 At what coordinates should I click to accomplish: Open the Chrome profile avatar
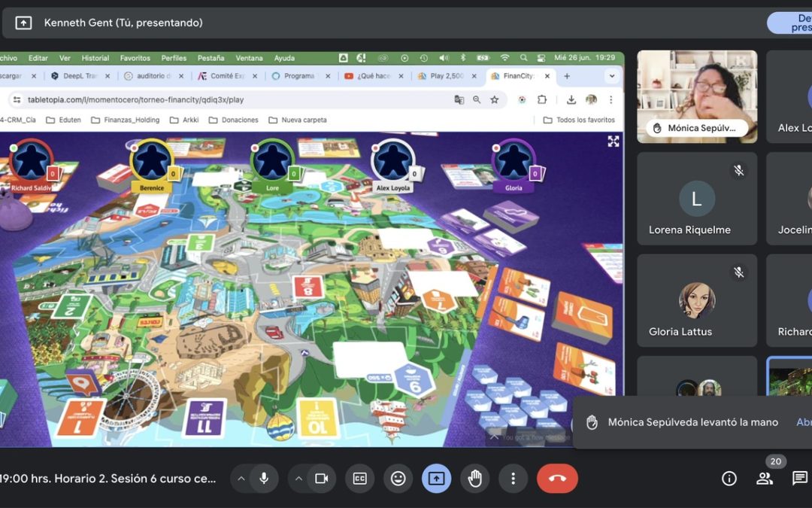point(591,99)
